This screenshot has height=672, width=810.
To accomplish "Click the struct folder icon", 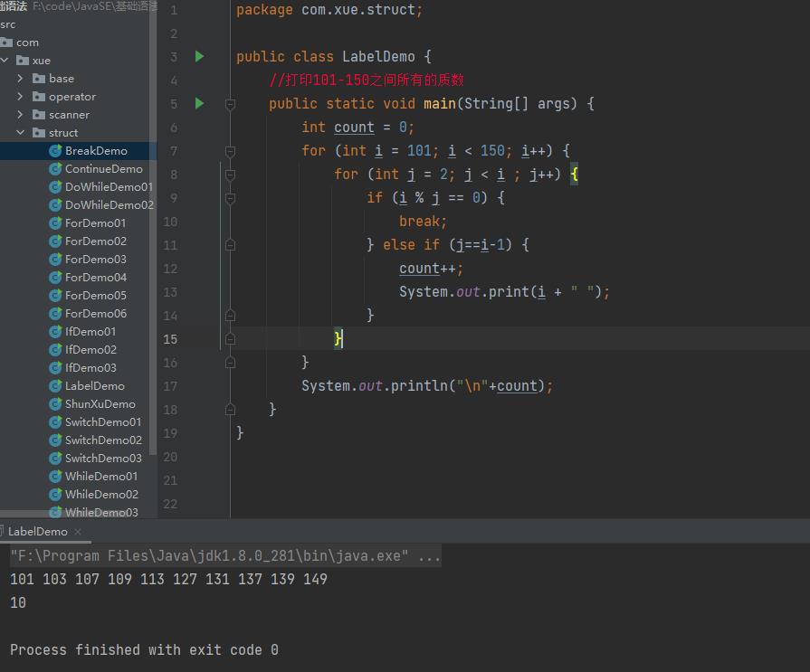I will point(39,133).
